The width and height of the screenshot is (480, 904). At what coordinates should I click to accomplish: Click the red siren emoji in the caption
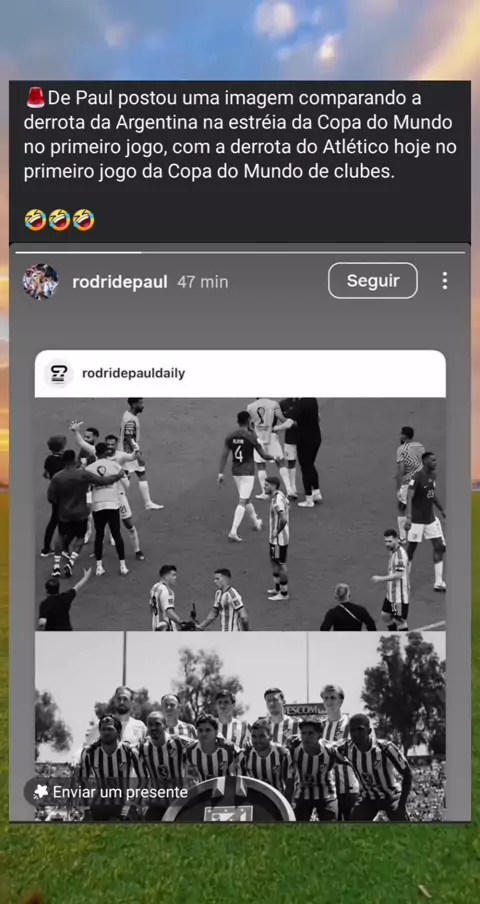click(x=35, y=98)
